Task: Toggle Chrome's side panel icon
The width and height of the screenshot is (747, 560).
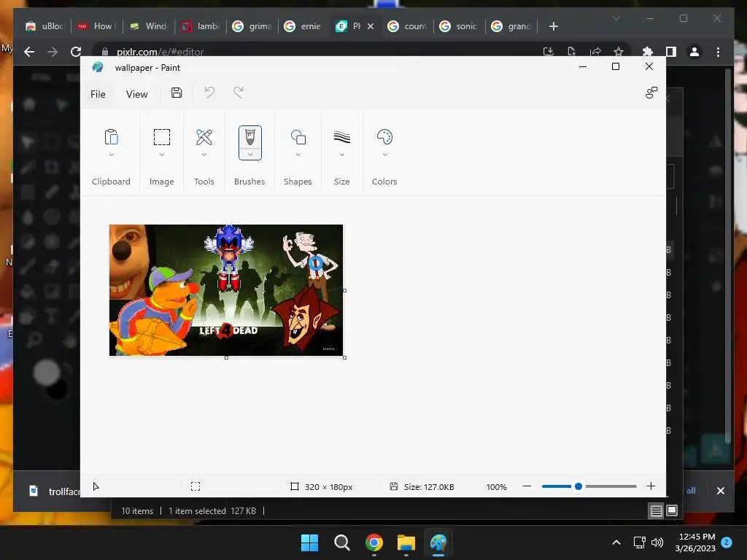Action: click(671, 52)
